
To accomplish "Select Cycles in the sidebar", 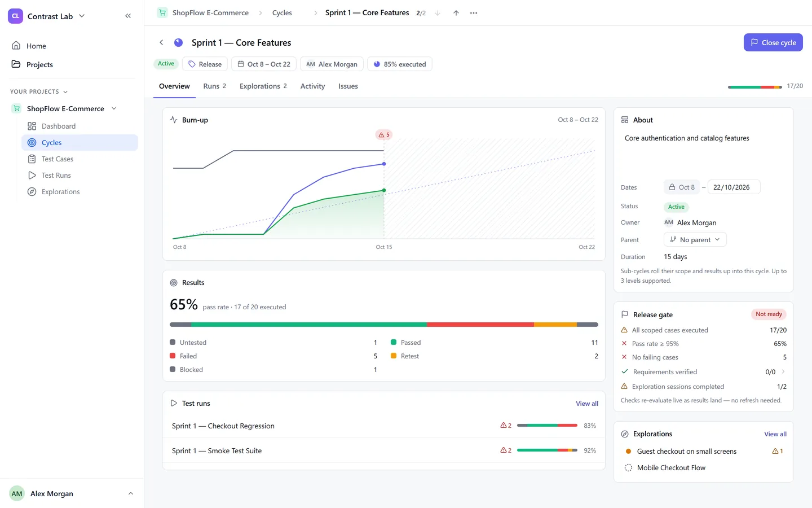I will pyautogui.click(x=80, y=143).
